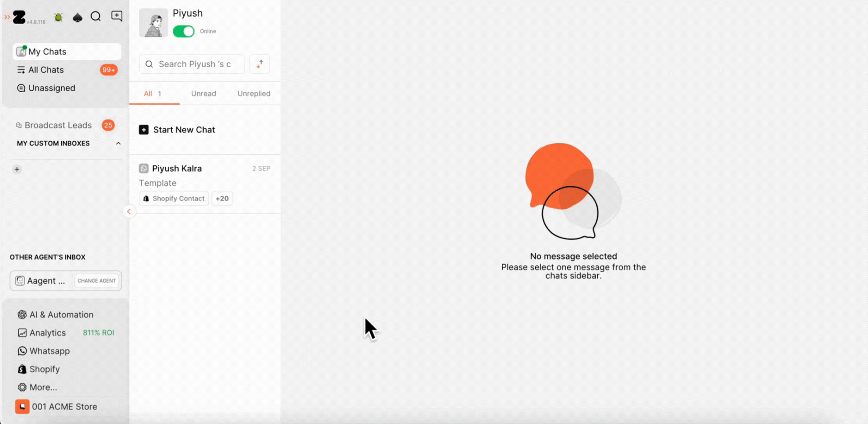Viewport: 868px width, 424px height.
Task: Click the Template message preview
Action: (x=158, y=183)
